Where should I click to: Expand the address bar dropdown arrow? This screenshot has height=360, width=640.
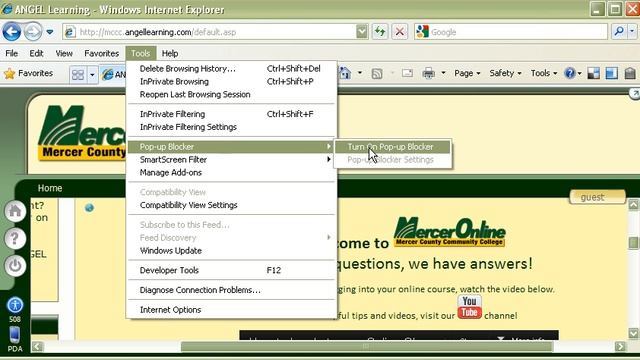[362, 32]
